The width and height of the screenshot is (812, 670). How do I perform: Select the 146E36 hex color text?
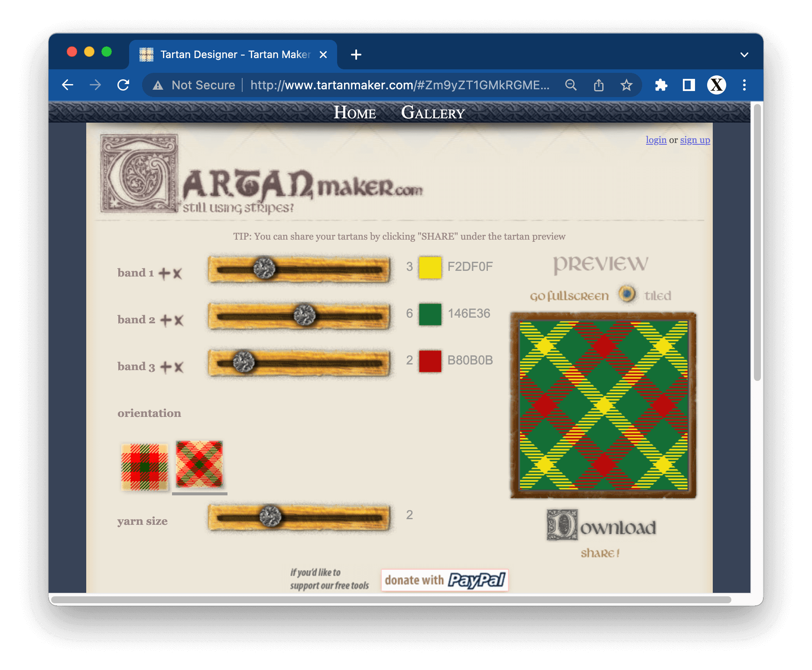pos(469,313)
